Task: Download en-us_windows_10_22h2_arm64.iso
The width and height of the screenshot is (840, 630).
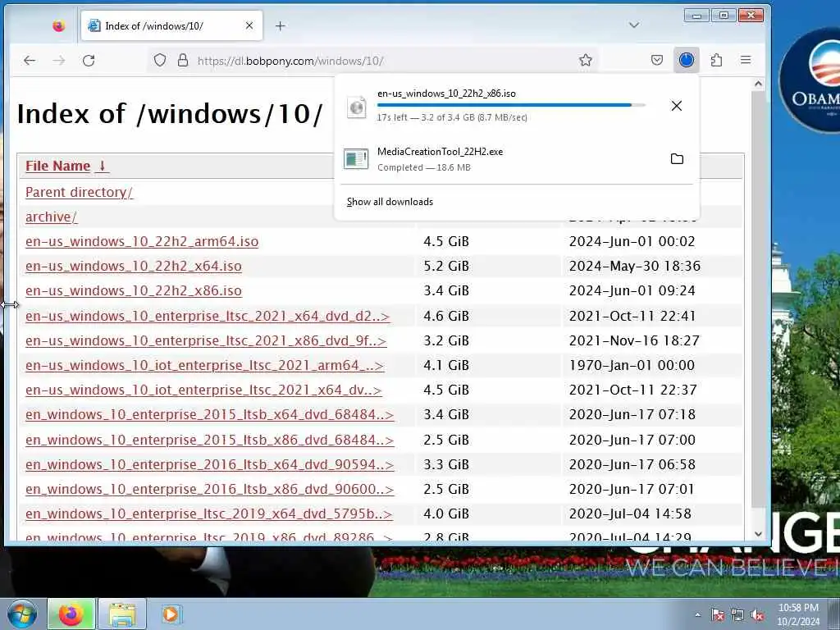Action: click(142, 242)
